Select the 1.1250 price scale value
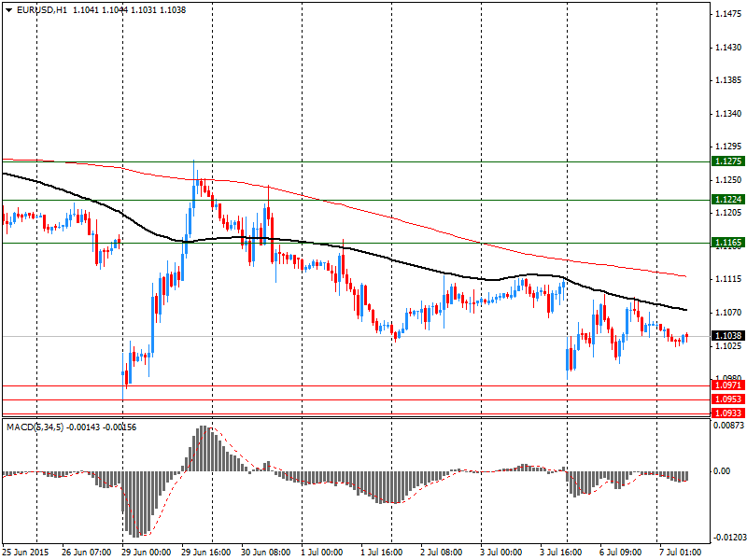Screen dimensions: 747x560 (728, 179)
